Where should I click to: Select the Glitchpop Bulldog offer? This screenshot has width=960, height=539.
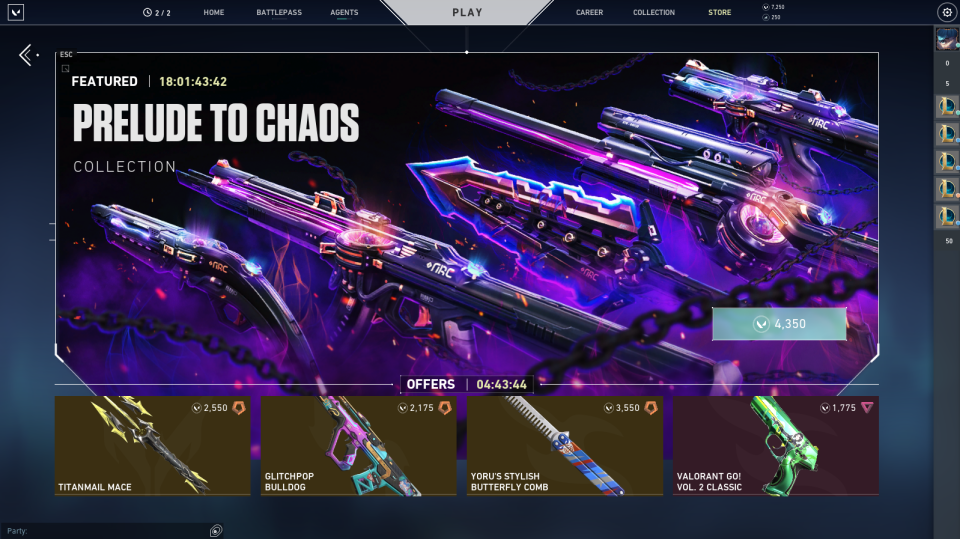coord(358,445)
